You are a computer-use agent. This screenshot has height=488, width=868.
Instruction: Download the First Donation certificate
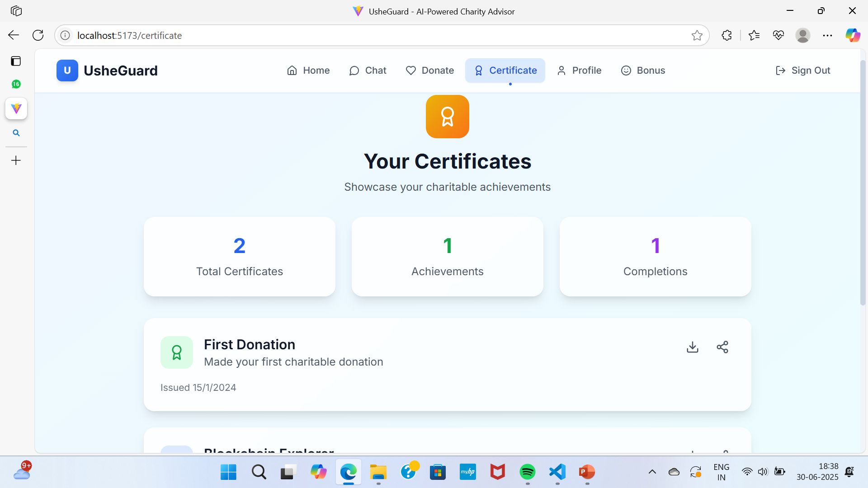(692, 347)
